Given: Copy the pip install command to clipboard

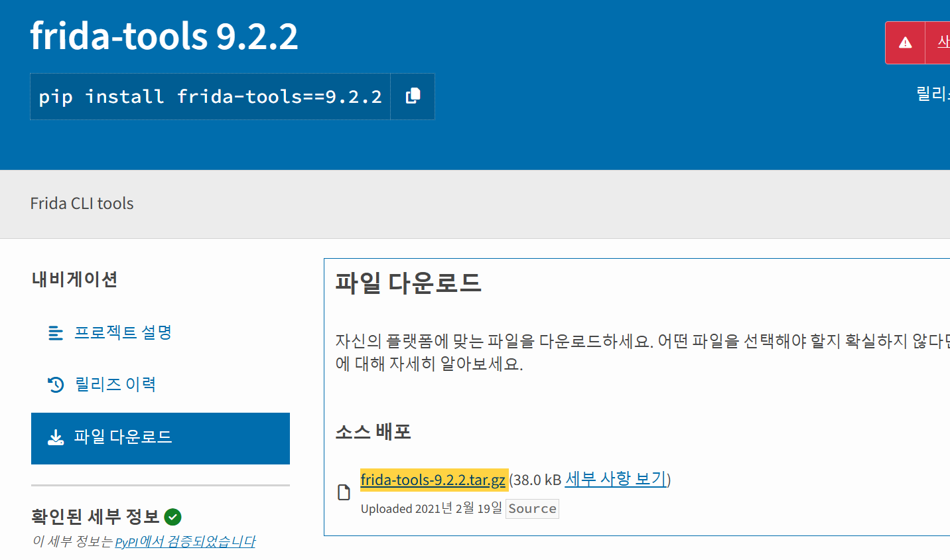Looking at the screenshot, I should pyautogui.click(x=413, y=96).
